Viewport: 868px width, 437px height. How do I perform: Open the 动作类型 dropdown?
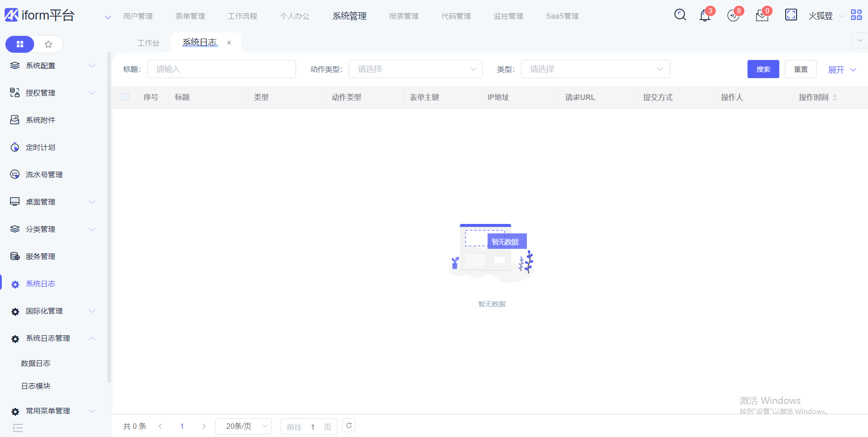pyautogui.click(x=415, y=69)
